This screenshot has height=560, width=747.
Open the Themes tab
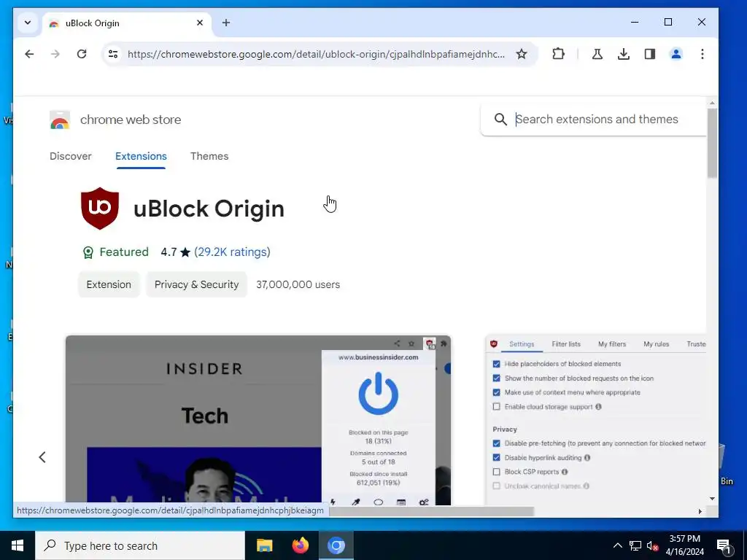tap(209, 156)
